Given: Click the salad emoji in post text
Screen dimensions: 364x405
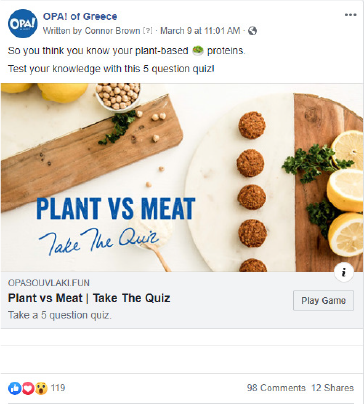Looking at the screenshot, I should (x=198, y=51).
